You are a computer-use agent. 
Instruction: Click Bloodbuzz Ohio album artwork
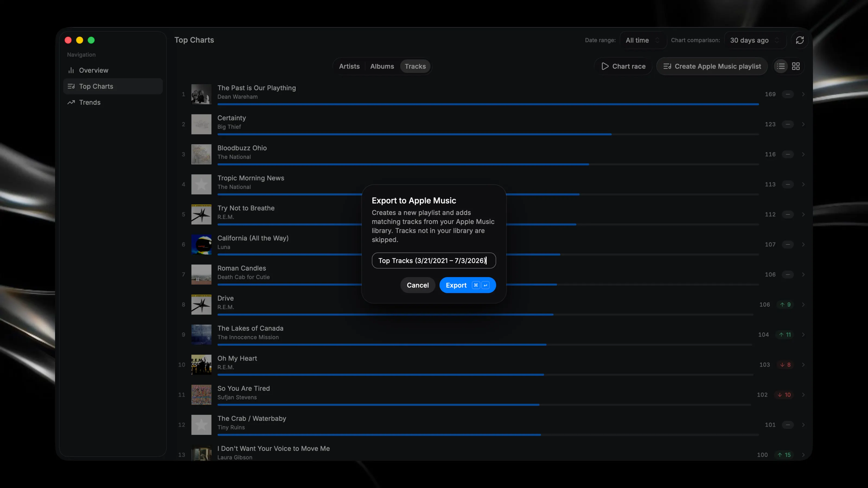pos(201,154)
